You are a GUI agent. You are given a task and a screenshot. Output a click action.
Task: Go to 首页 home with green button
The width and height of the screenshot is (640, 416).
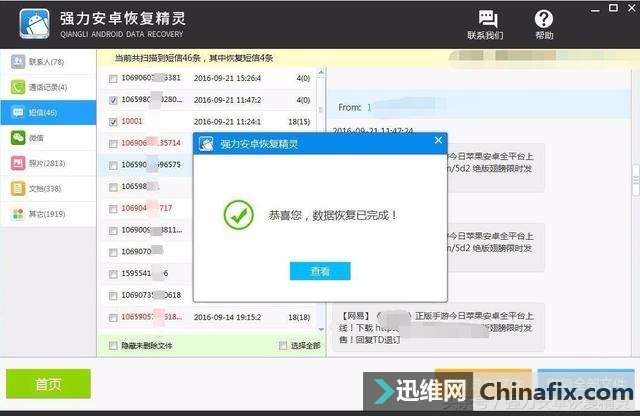coord(48,384)
